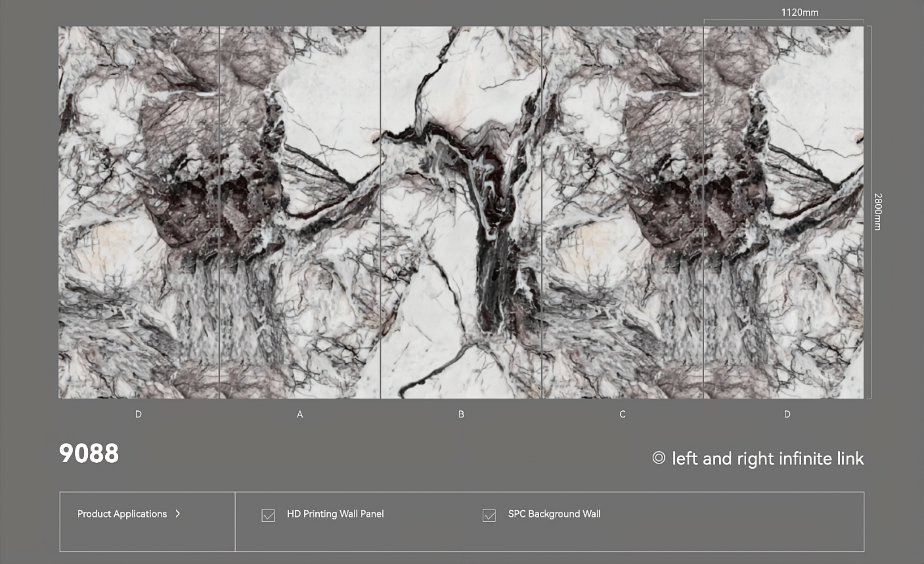Click the SPC Background Wall text
The width and height of the screenshot is (924, 564).
(554, 514)
